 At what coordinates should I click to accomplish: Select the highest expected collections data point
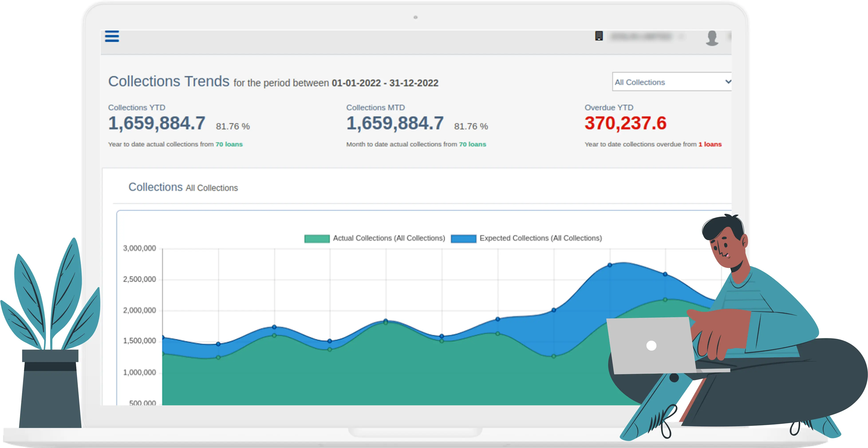pyautogui.click(x=610, y=265)
